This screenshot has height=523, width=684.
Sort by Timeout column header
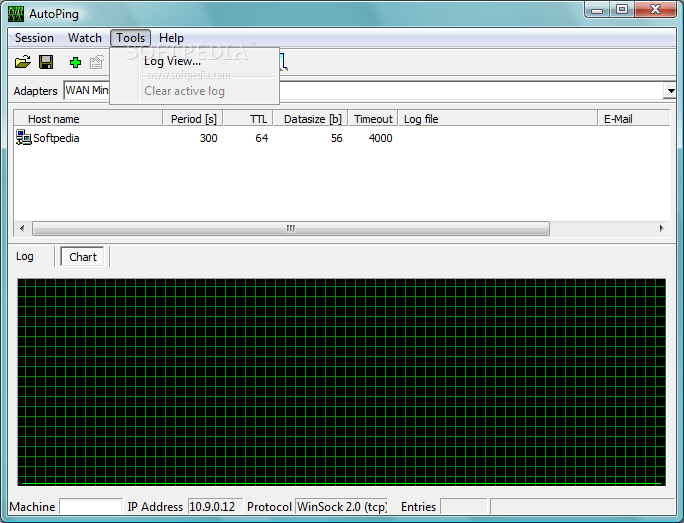(373, 119)
